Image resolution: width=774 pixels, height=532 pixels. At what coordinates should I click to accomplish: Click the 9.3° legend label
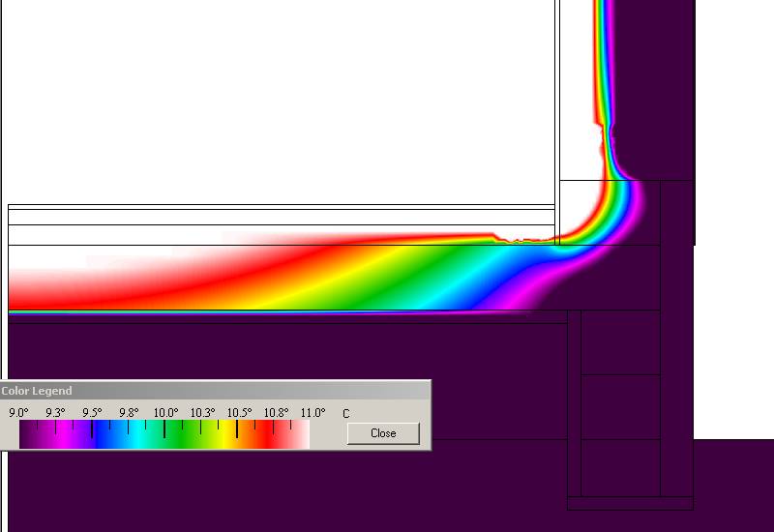[55, 413]
